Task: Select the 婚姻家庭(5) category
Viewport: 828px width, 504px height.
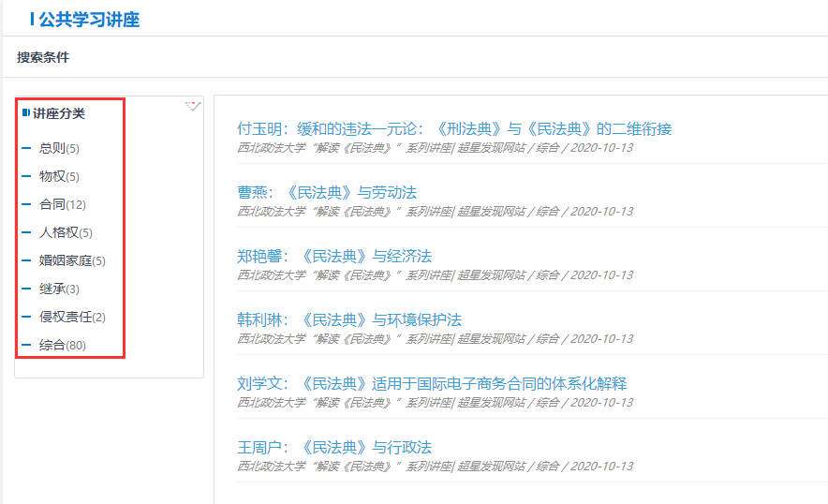Action: click(x=72, y=260)
